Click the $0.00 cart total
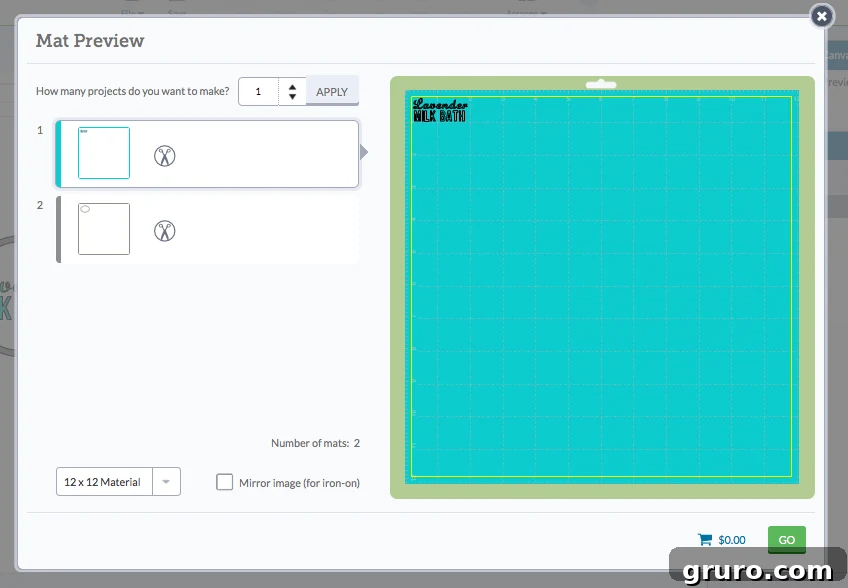Screen dimensions: 848x588 (732, 540)
